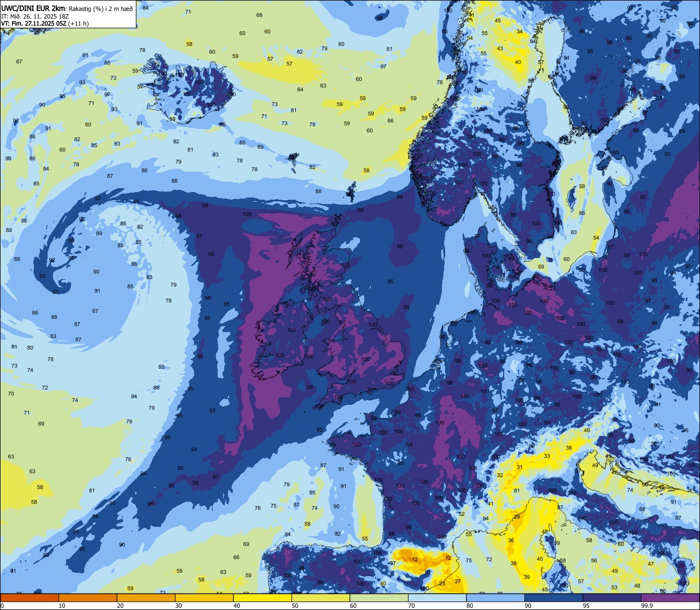Select the bright yellow 40–50 legend swatch
Viewport: 700px width, 610px height.
click(262, 597)
